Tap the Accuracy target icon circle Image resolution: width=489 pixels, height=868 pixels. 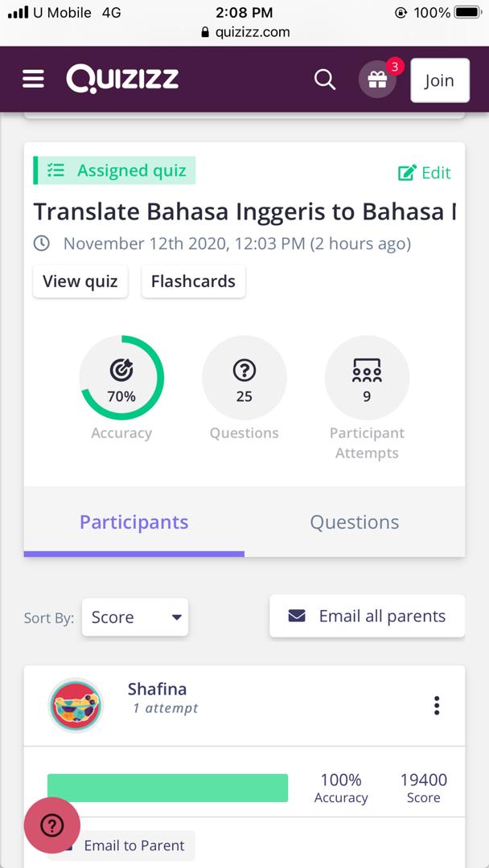(121, 378)
